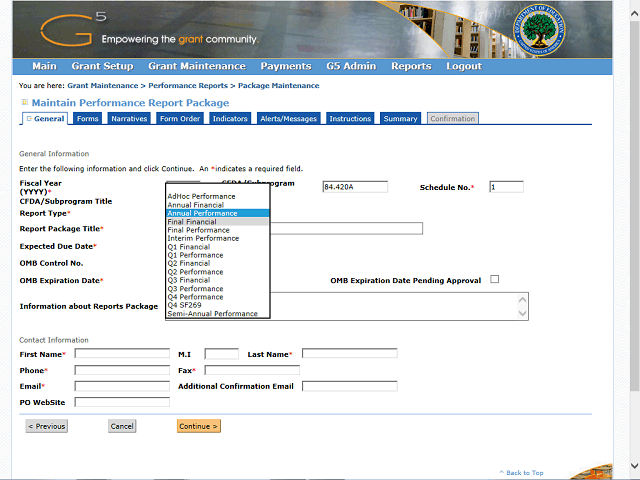This screenshot has height=480, width=640.
Task: Open the Main menu
Action: point(44,66)
